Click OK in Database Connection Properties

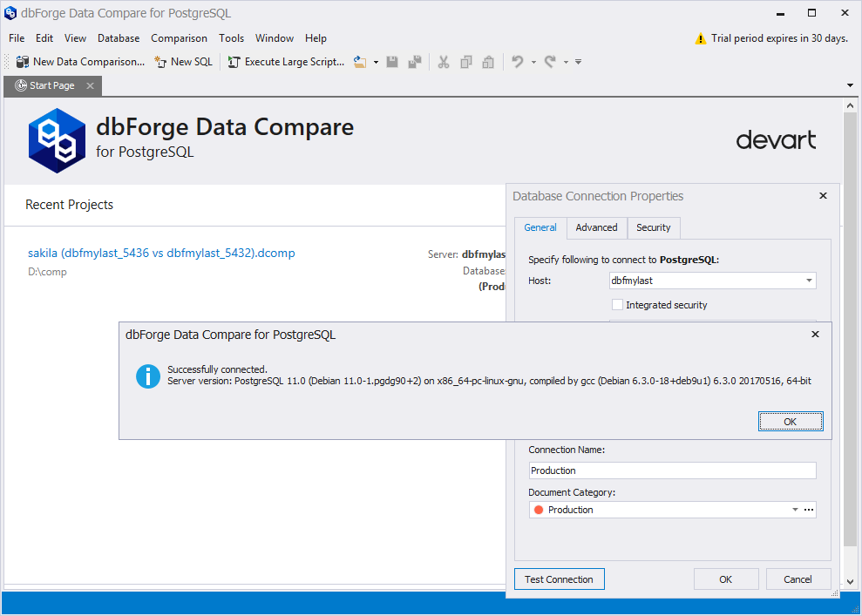point(726,579)
